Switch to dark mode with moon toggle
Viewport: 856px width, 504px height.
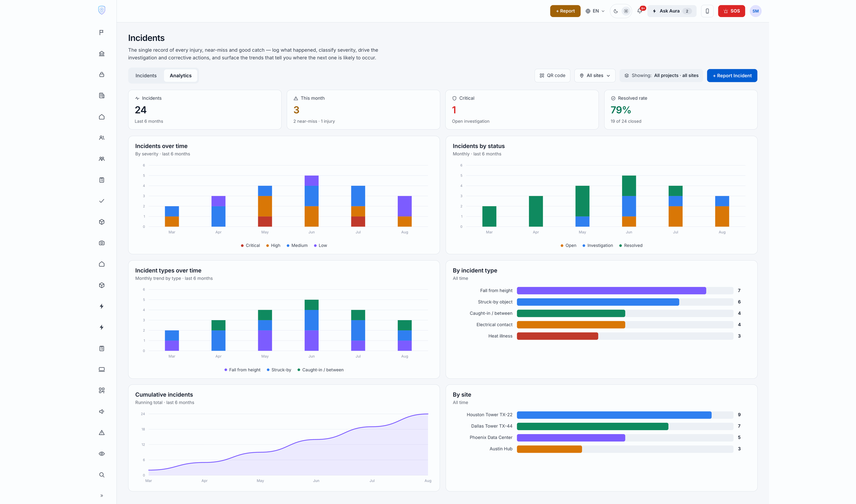click(x=616, y=11)
